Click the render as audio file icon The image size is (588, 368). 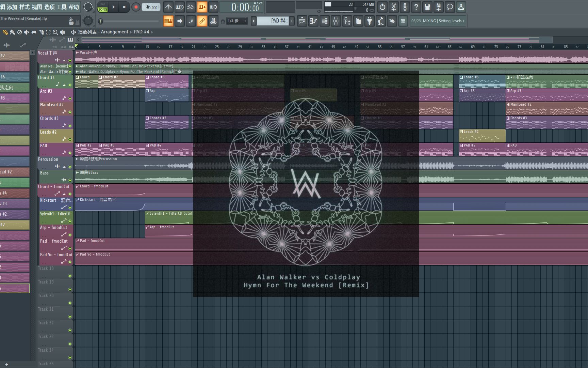[439, 7]
